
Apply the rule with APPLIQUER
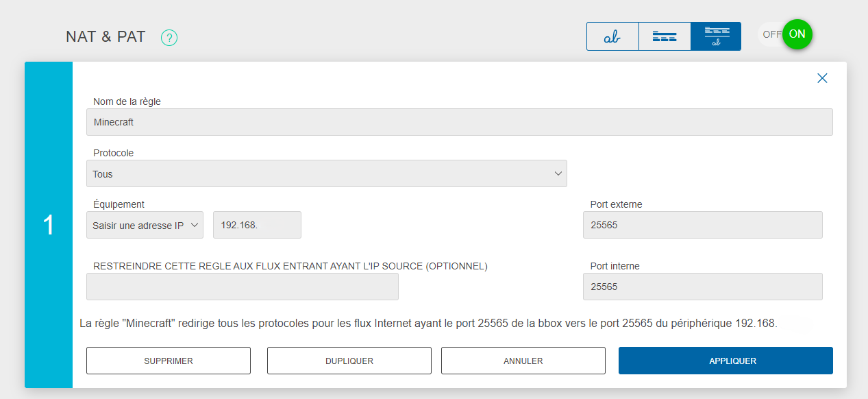pyautogui.click(x=726, y=361)
